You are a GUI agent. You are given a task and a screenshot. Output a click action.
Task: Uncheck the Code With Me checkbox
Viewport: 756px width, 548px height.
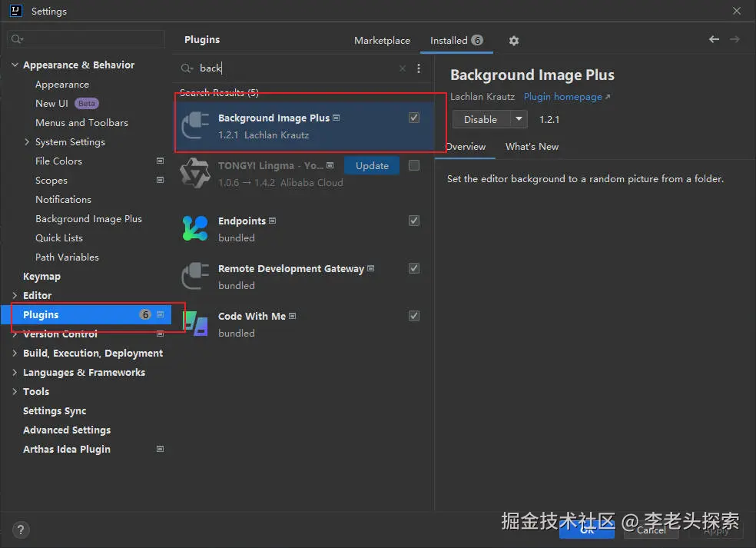click(x=413, y=315)
